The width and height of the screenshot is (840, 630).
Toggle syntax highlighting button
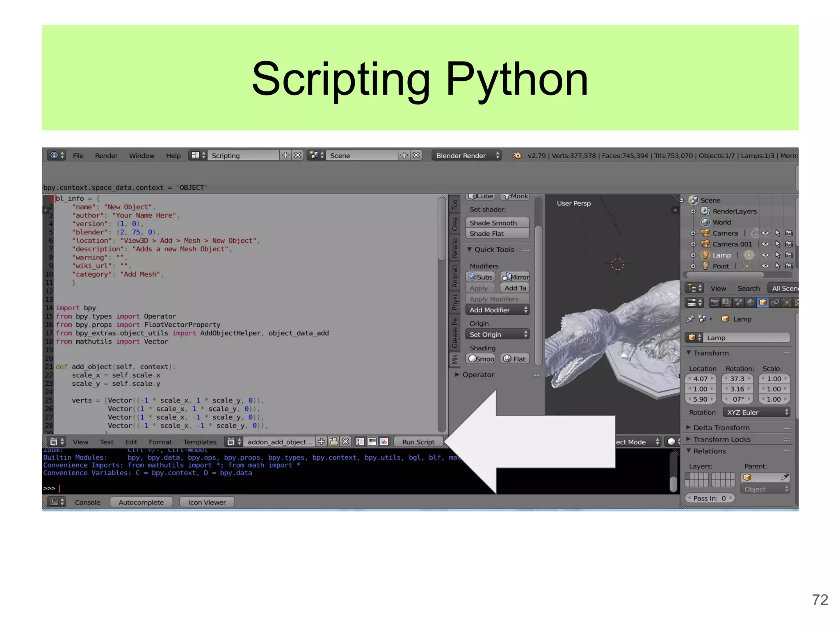click(384, 441)
